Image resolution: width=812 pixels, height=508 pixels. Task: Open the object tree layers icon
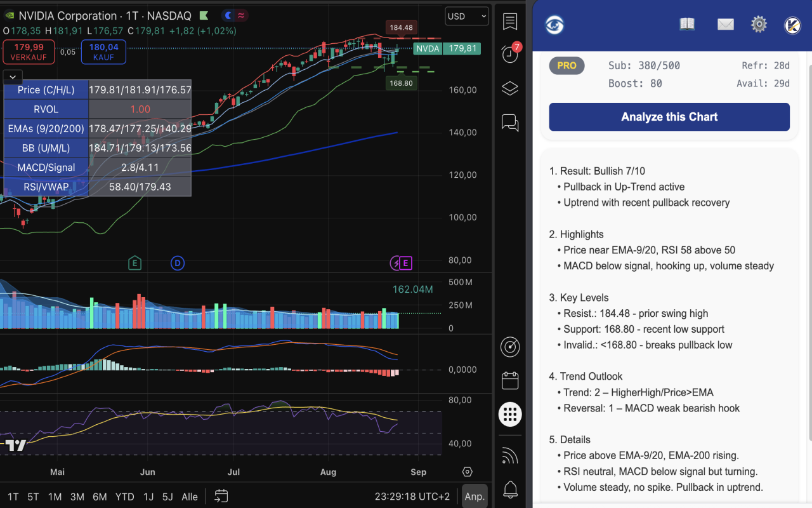point(510,88)
